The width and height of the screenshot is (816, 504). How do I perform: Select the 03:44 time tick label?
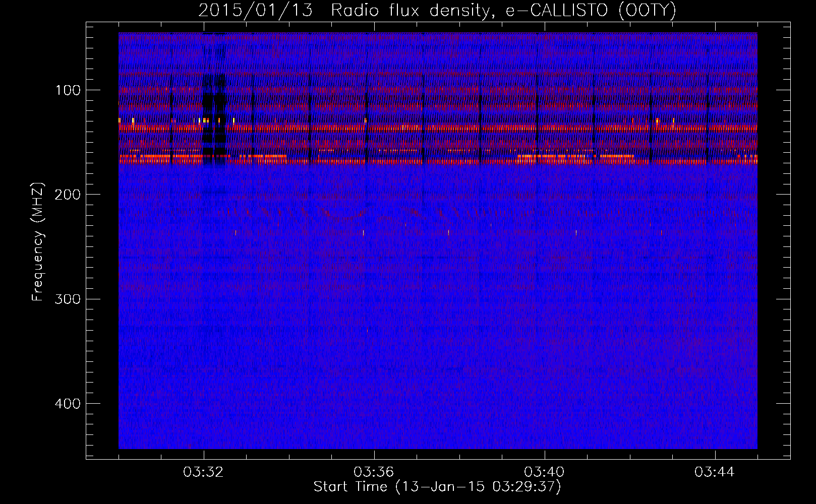(715, 472)
